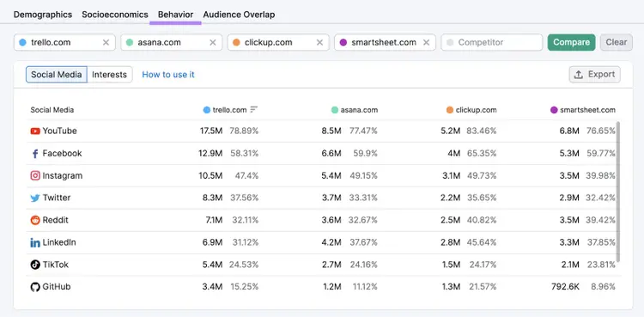Click the YouTube row label

pyautogui.click(x=59, y=131)
